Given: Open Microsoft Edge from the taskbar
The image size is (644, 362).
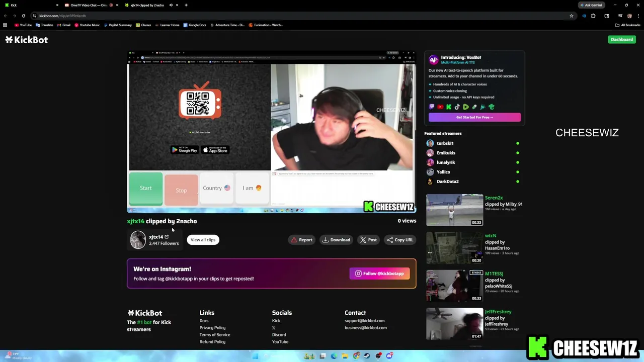Looking at the screenshot, I should 334,356.
